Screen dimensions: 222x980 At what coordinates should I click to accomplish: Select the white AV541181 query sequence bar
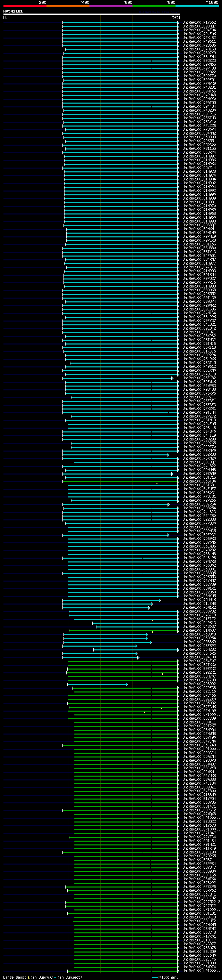pos(92,14)
